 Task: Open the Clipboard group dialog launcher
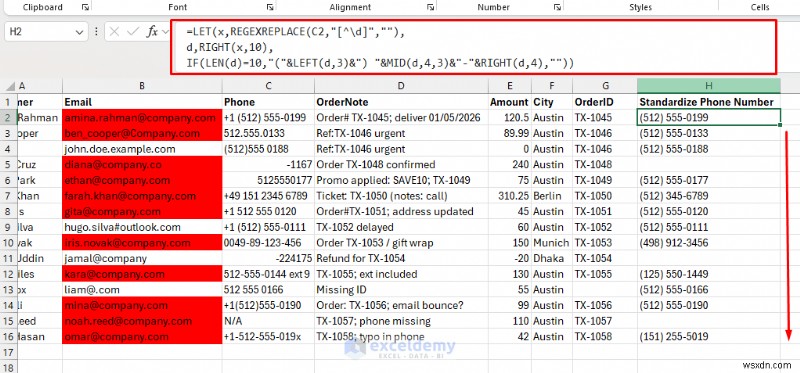click(x=85, y=7)
